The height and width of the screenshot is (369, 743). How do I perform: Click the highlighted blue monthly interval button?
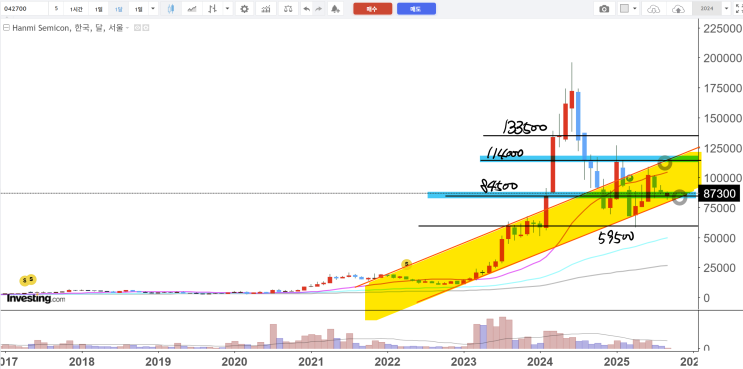click(x=118, y=9)
